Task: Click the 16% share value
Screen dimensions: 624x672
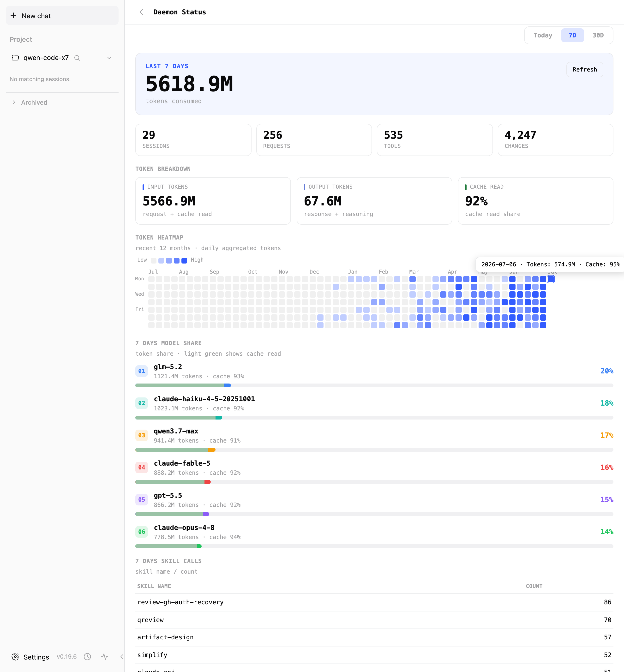Action: pyautogui.click(x=607, y=467)
